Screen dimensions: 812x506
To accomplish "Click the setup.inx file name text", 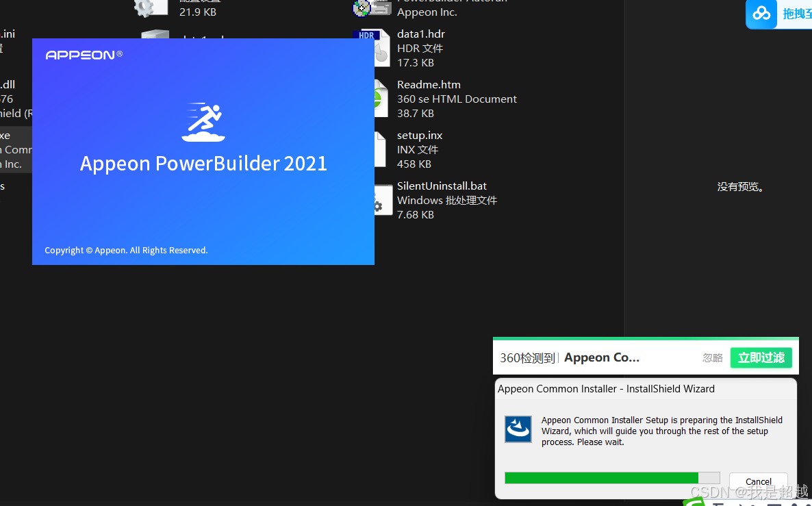I will point(419,135).
